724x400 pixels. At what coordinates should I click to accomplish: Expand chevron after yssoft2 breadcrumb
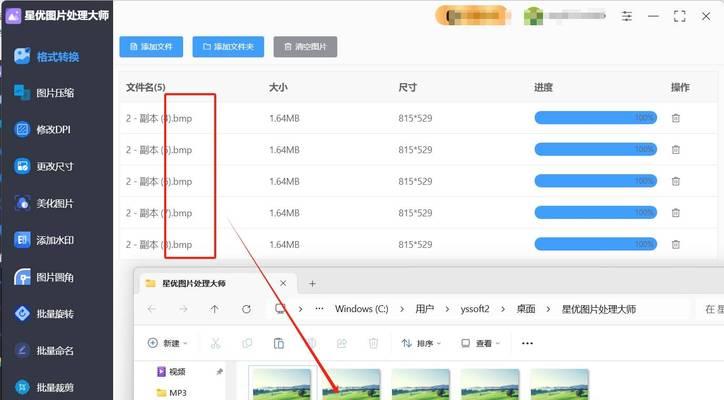pyautogui.click(x=502, y=309)
